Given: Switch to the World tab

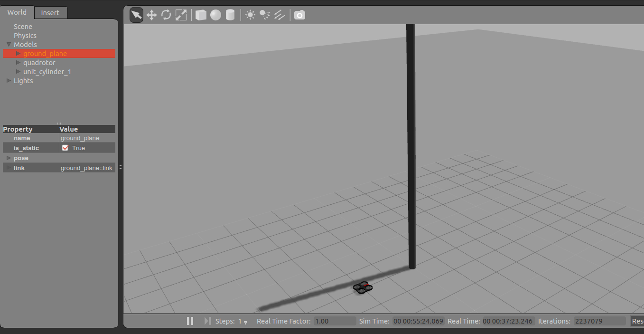Looking at the screenshot, I should tap(17, 12).
